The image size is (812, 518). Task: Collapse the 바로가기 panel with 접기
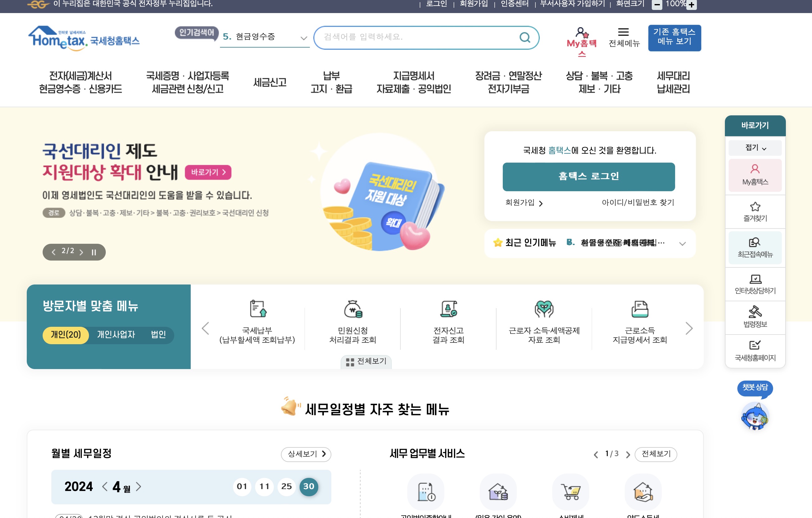click(x=755, y=148)
